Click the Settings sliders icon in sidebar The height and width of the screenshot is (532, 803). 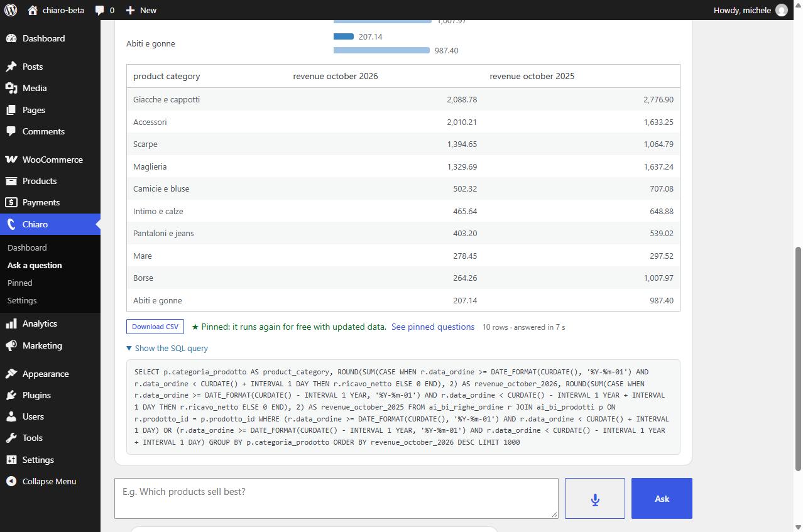point(11,460)
